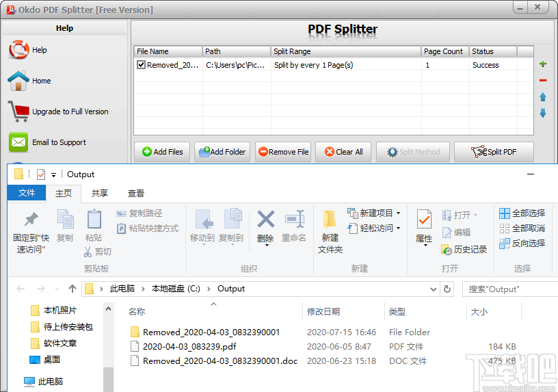Pin folder with 固定到快速访问 icon
The width and height of the screenshot is (558, 392).
pos(31,220)
